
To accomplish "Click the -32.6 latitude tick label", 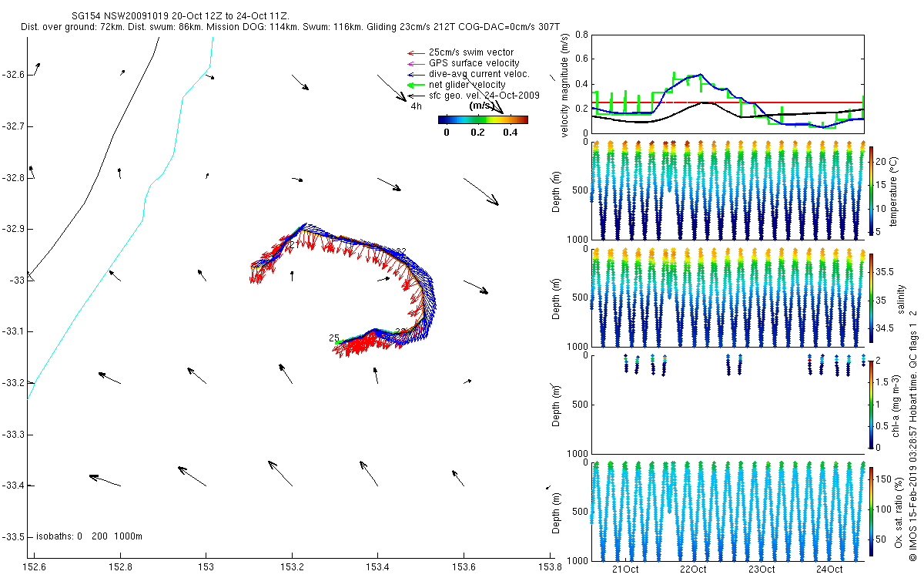I will [13, 75].
